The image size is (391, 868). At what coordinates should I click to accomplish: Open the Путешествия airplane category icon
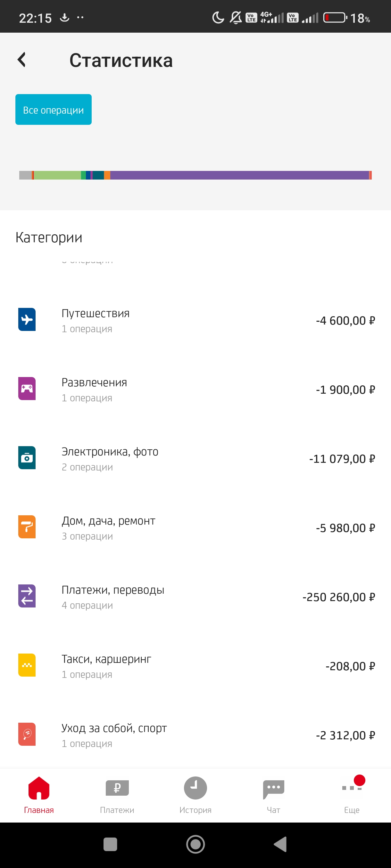coord(27,319)
